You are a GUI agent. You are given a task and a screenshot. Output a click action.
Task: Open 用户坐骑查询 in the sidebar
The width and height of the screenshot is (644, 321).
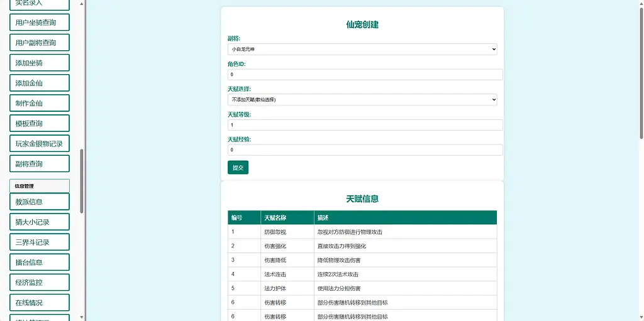39,23
